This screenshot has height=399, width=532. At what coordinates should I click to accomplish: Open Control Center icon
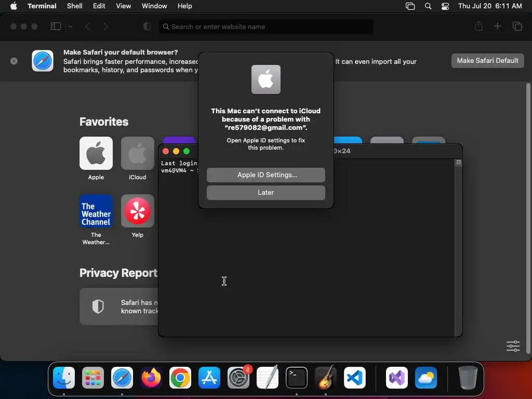tap(445, 6)
